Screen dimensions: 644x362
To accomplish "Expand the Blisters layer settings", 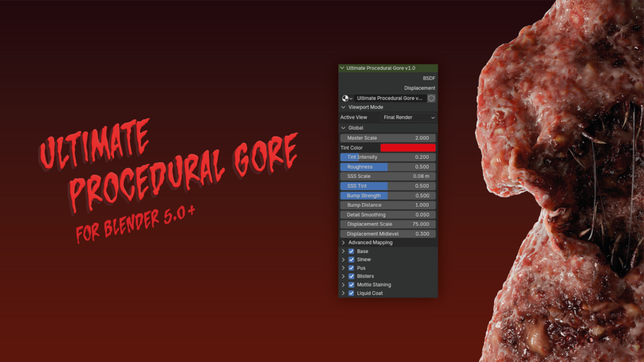I will 343,276.
